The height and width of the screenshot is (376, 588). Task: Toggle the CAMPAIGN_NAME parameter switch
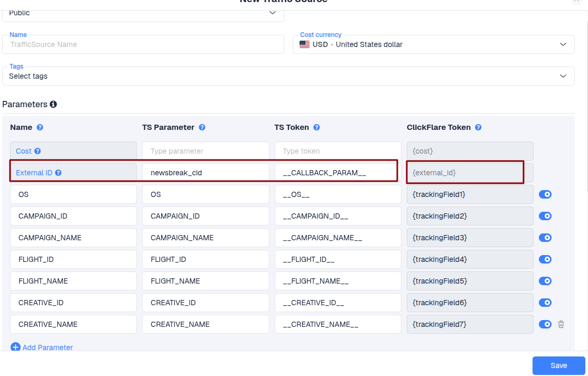(x=545, y=238)
